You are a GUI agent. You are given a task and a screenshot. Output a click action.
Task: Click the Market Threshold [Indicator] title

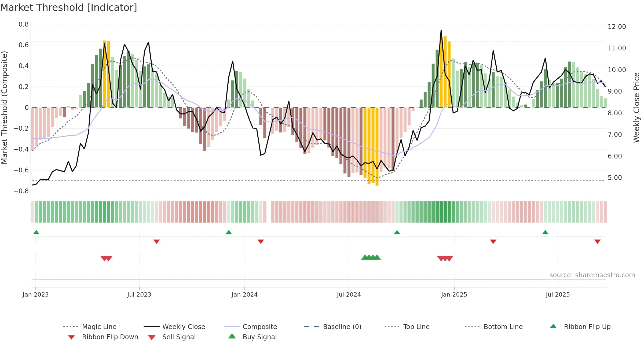69,8
